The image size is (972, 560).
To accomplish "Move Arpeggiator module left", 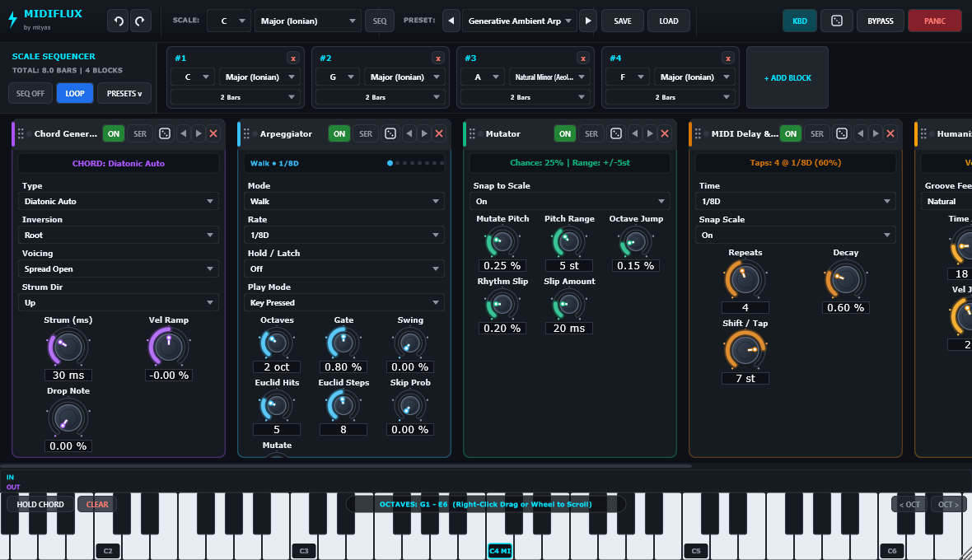I will click(409, 133).
